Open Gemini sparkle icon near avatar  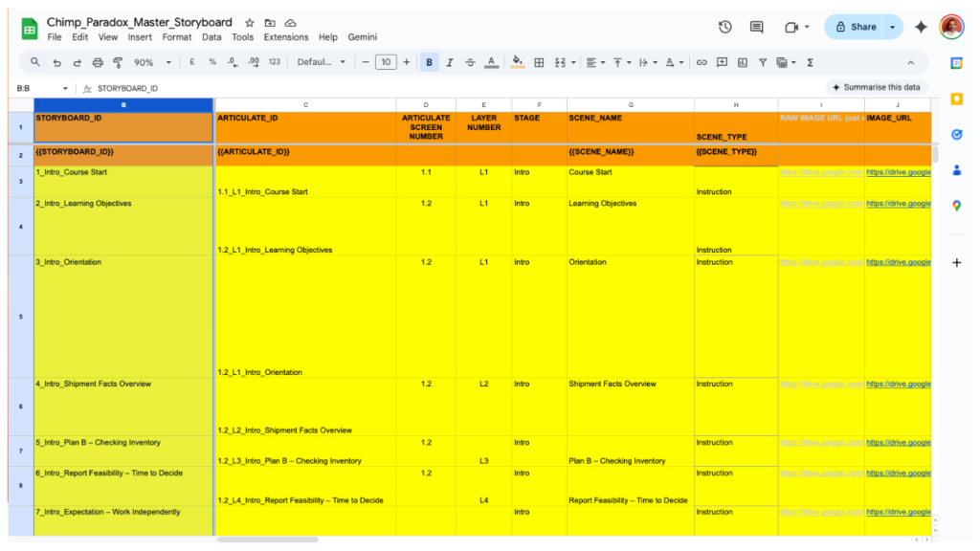[x=921, y=27]
